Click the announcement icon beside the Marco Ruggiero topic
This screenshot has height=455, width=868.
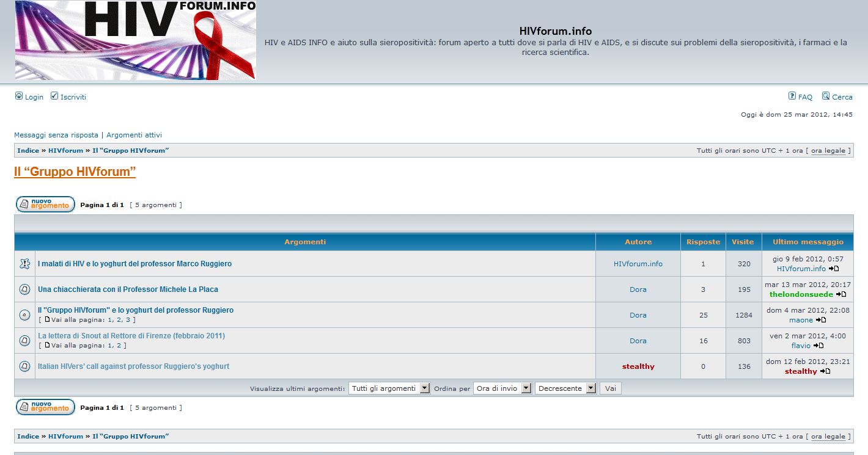pyautogui.click(x=24, y=264)
